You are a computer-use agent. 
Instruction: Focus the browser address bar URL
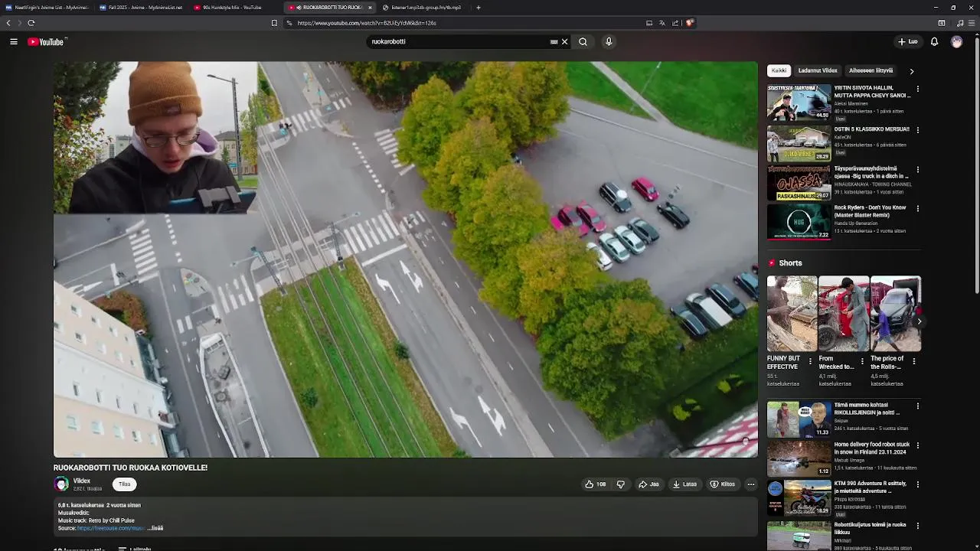point(367,23)
